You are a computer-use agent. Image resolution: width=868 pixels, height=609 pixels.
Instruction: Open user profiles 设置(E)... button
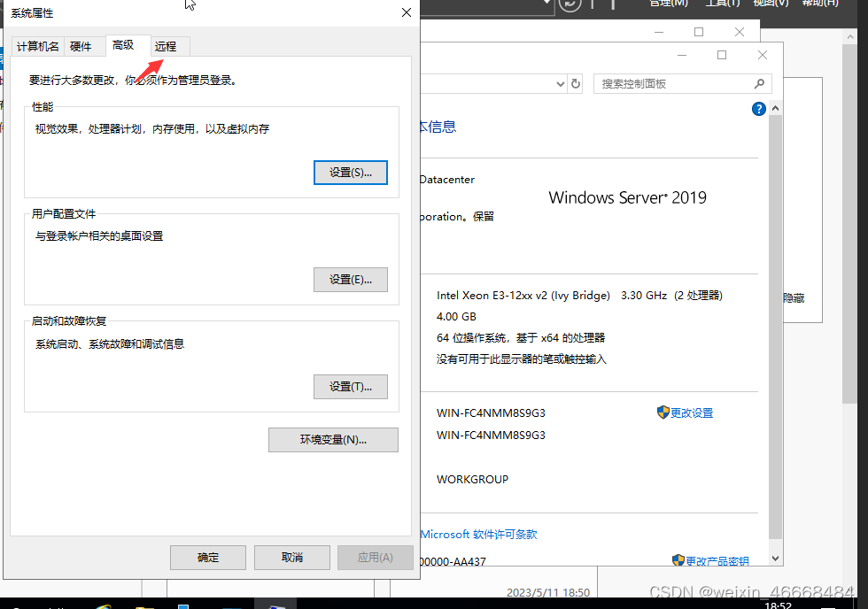(351, 280)
